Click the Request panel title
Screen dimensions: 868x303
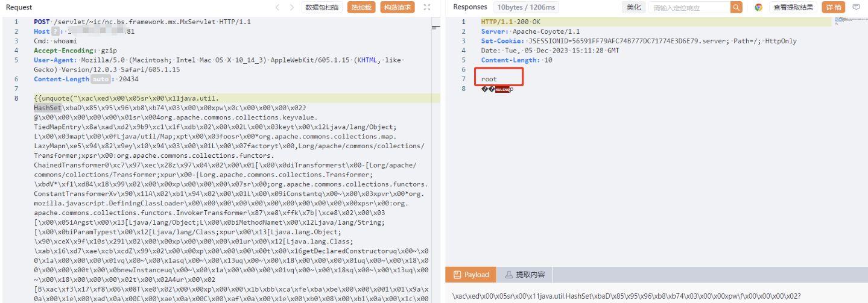[19, 7]
